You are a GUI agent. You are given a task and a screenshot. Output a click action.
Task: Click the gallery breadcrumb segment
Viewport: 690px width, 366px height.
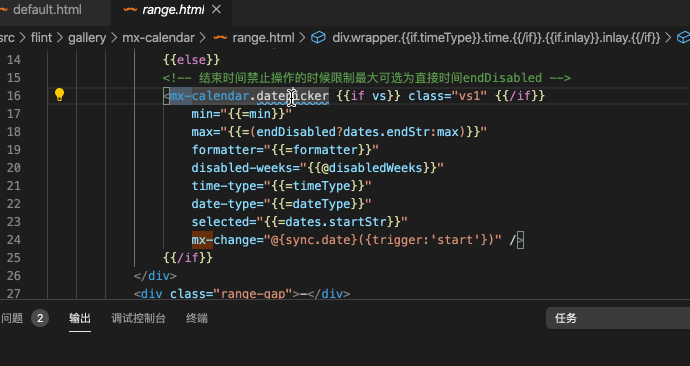click(87, 38)
